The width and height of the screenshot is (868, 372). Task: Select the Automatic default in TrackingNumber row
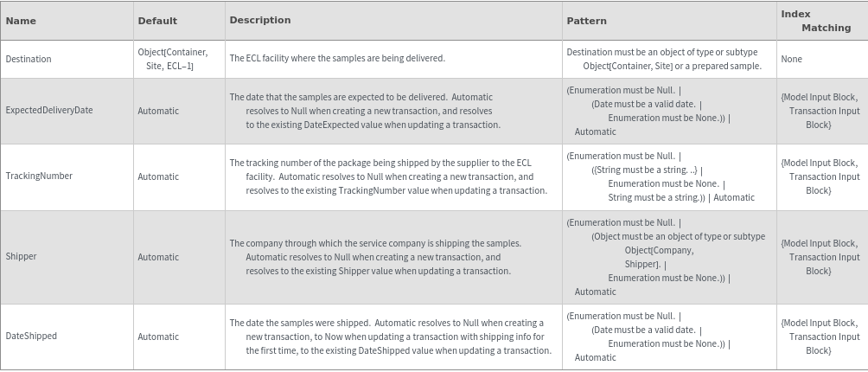point(158,176)
